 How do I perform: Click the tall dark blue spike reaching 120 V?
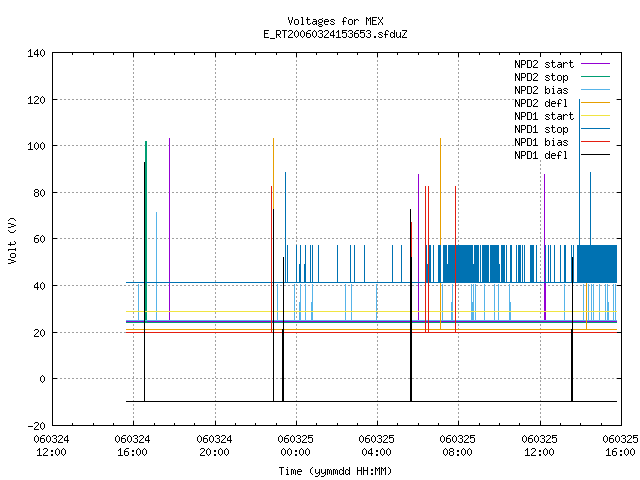pos(579,171)
